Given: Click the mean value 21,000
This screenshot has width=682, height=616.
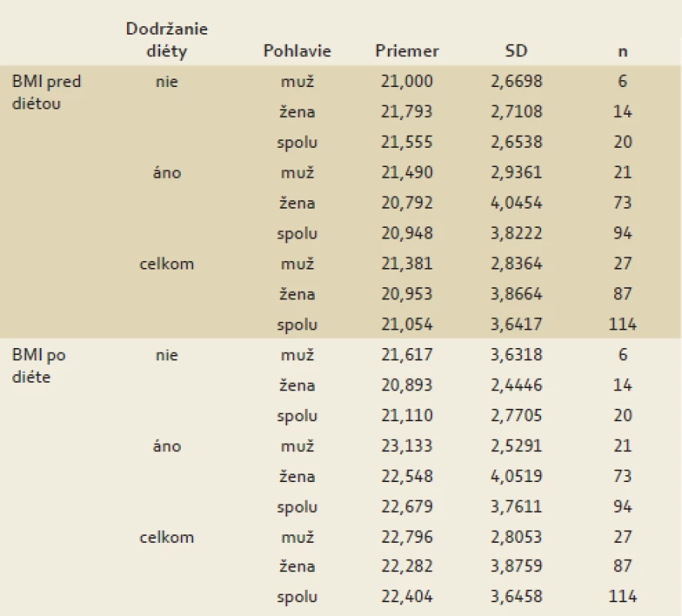Looking at the screenshot, I should tap(406, 82).
